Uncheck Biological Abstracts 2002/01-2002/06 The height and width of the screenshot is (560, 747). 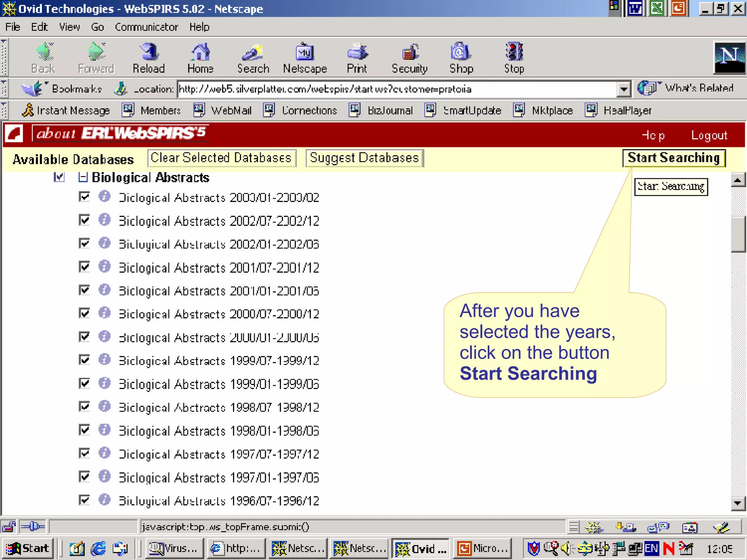pyautogui.click(x=84, y=244)
